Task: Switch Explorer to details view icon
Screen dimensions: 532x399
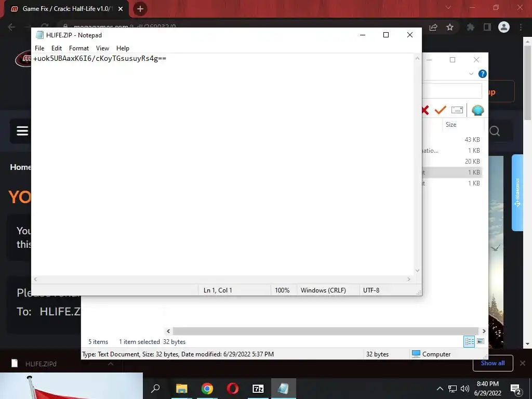Action: coord(469,341)
